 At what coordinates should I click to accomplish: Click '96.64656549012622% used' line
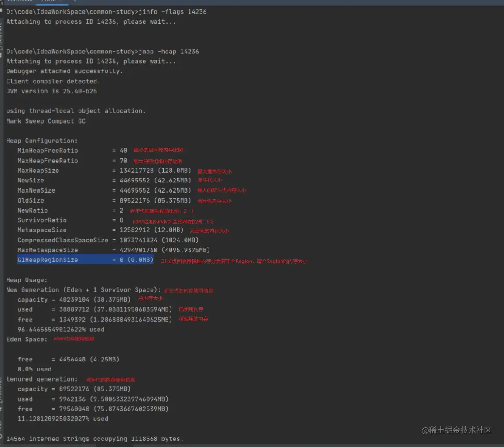point(61,330)
